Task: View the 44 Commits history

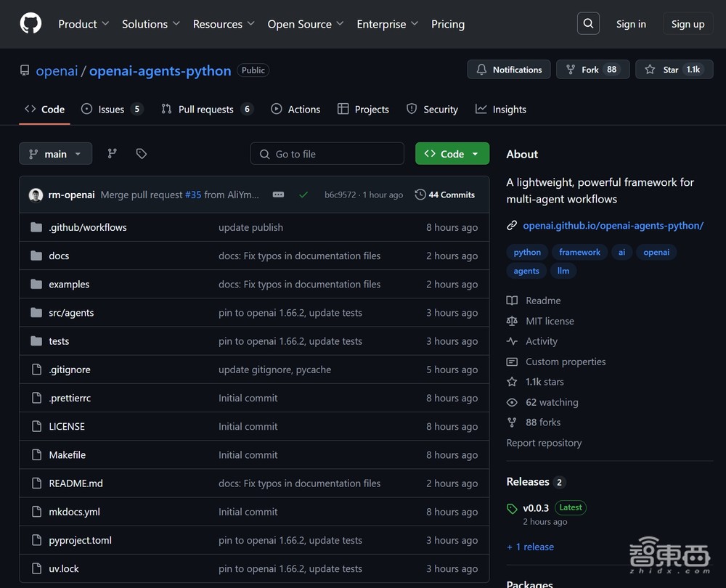Action: click(444, 195)
